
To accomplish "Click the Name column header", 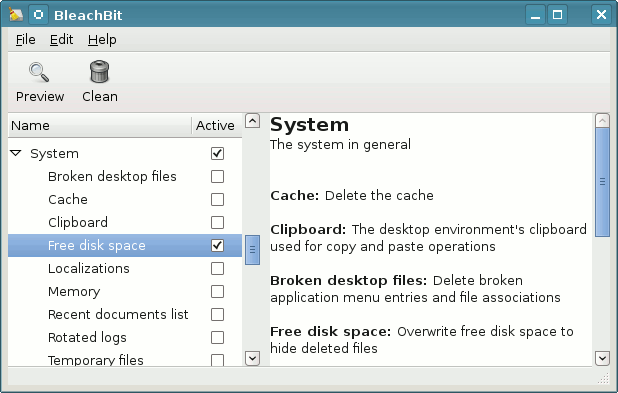I will coord(100,125).
